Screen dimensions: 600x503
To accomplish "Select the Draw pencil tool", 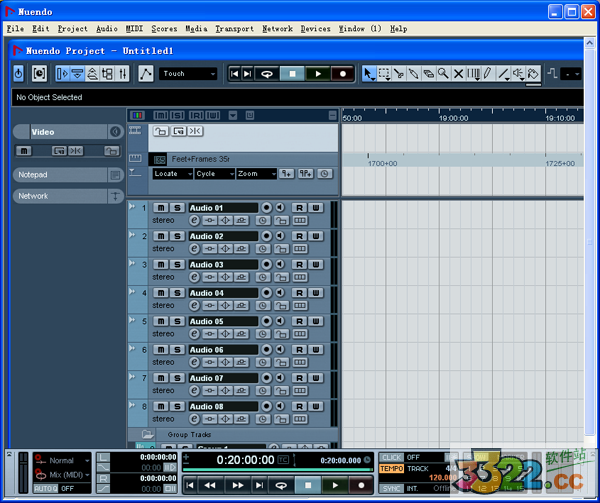I will (488, 73).
